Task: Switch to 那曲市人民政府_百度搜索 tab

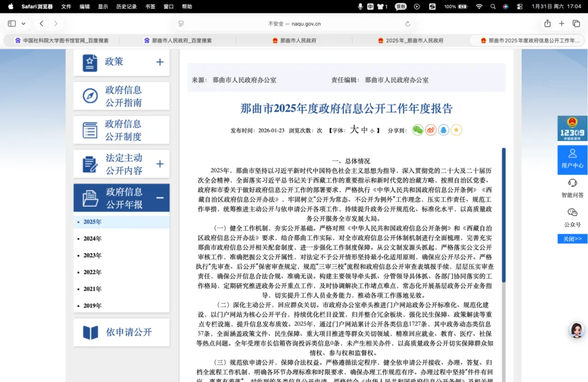Action: [178, 40]
